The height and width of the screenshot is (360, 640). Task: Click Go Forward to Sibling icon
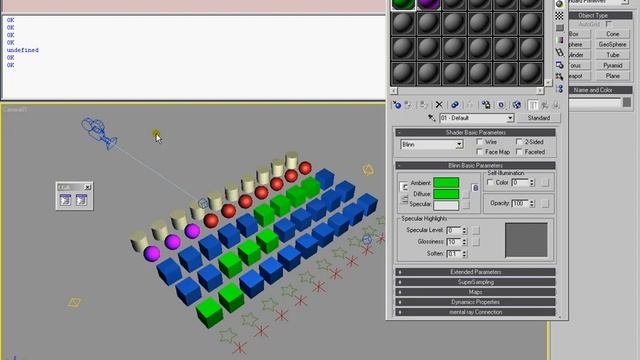click(x=556, y=105)
